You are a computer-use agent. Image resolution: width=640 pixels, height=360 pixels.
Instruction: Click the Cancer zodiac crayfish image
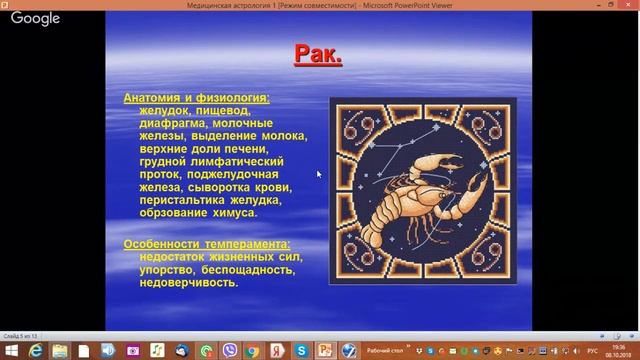pyautogui.click(x=423, y=191)
